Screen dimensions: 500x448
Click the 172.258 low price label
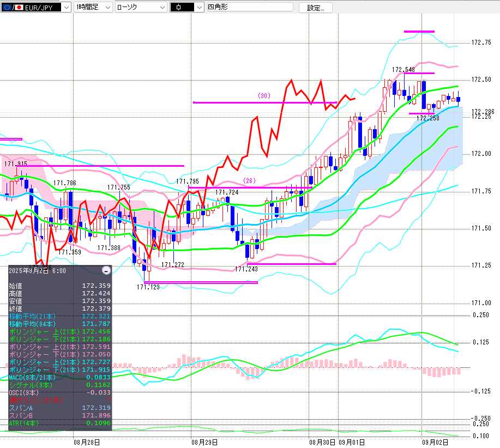click(428, 118)
